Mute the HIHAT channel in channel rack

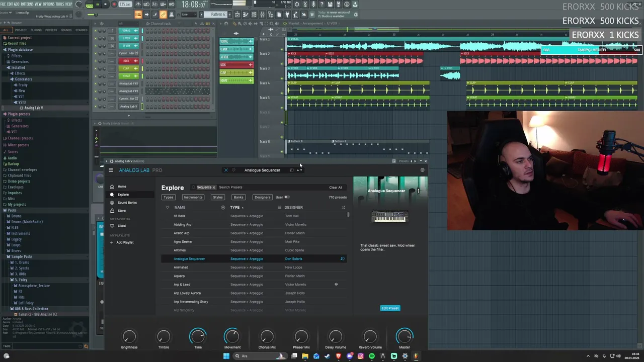coord(95,76)
